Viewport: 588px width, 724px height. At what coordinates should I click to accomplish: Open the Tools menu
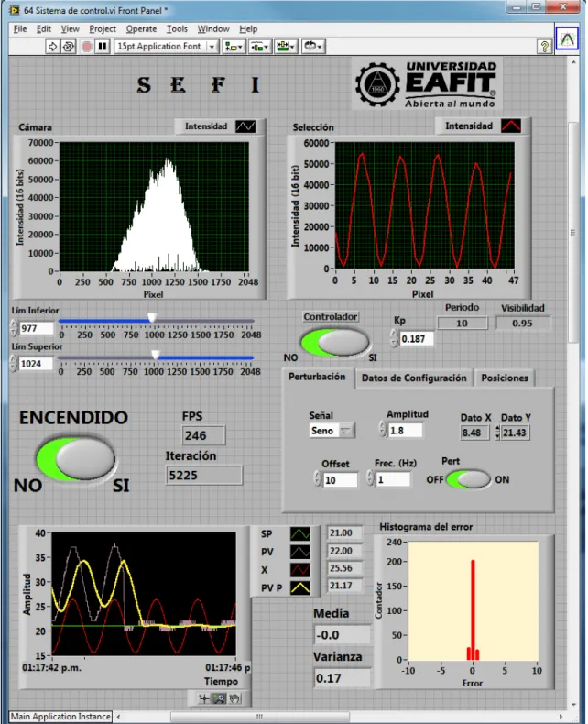click(177, 29)
